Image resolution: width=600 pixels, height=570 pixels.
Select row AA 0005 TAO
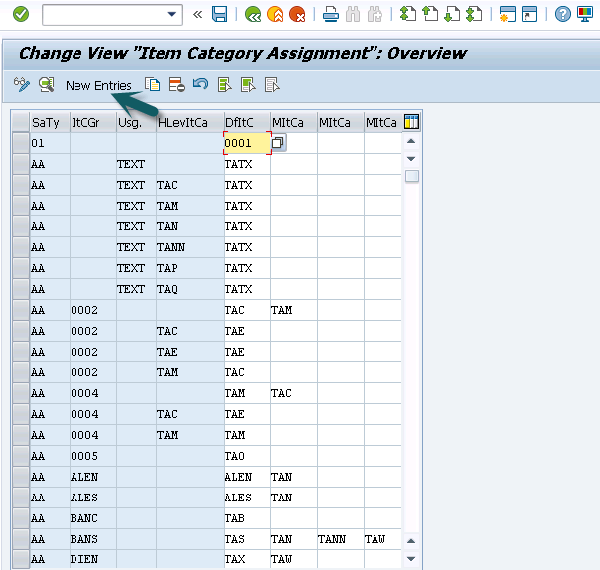pyautogui.click(x=21, y=456)
